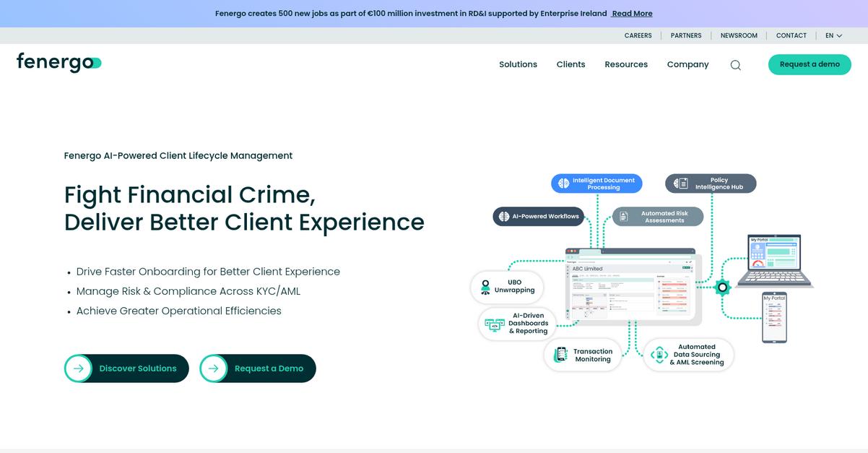The height and width of the screenshot is (453, 868).
Task: Click Read More in the announcement banner
Action: point(633,13)
